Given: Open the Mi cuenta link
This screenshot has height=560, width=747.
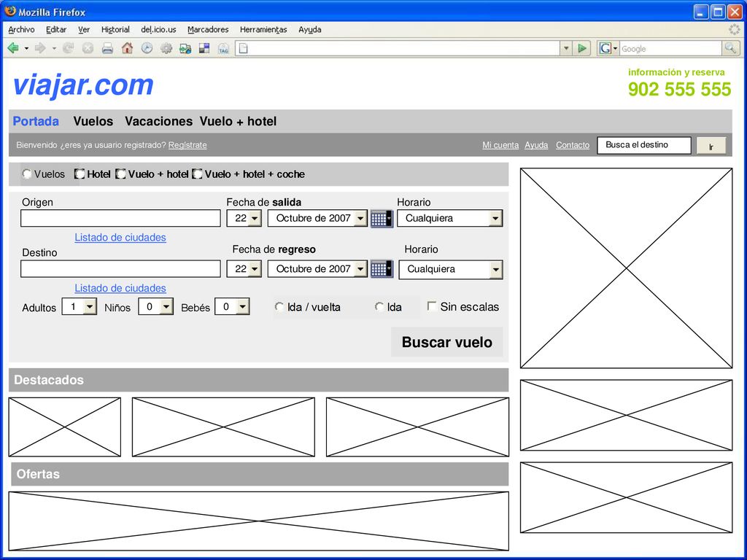Looking at the screenshot, I should (500, 145).
